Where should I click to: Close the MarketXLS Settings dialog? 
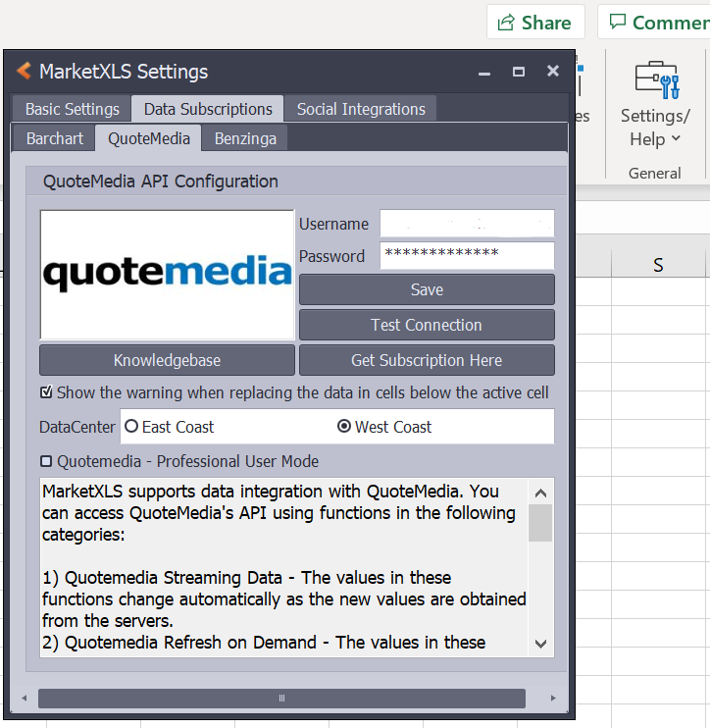tap(553, 71)
